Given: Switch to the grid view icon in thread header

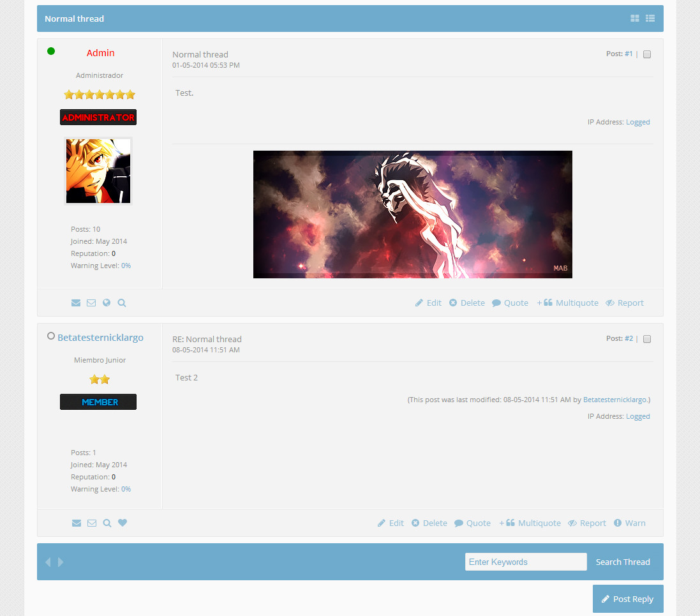Looking at the screenshot, I should [634, 19].
